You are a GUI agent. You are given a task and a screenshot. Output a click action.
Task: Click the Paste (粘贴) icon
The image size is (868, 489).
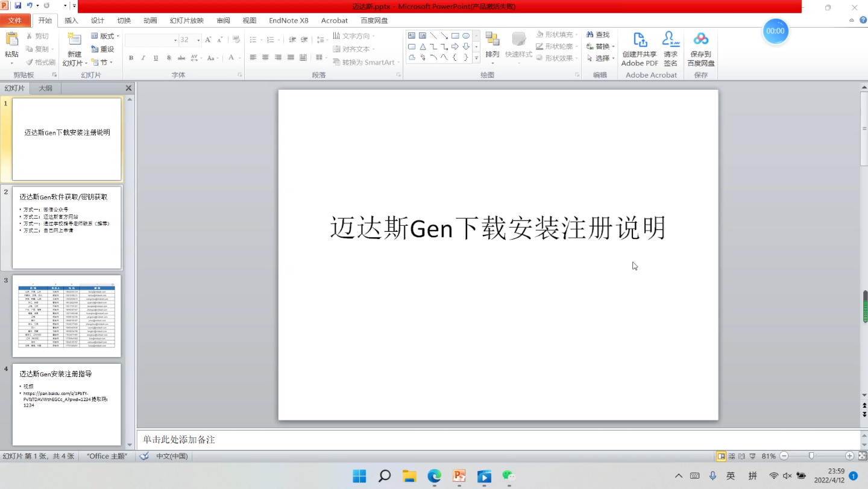coord(11,40)
